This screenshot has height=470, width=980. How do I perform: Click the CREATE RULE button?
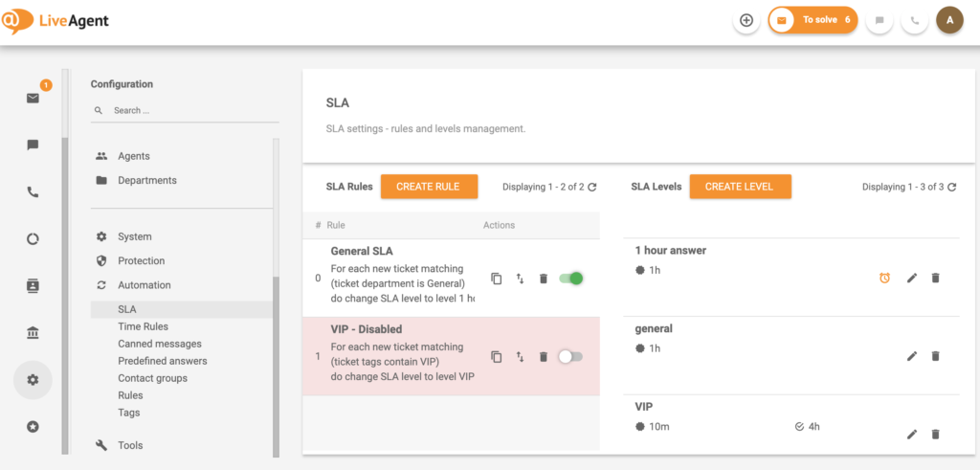[x=428, y=187]
